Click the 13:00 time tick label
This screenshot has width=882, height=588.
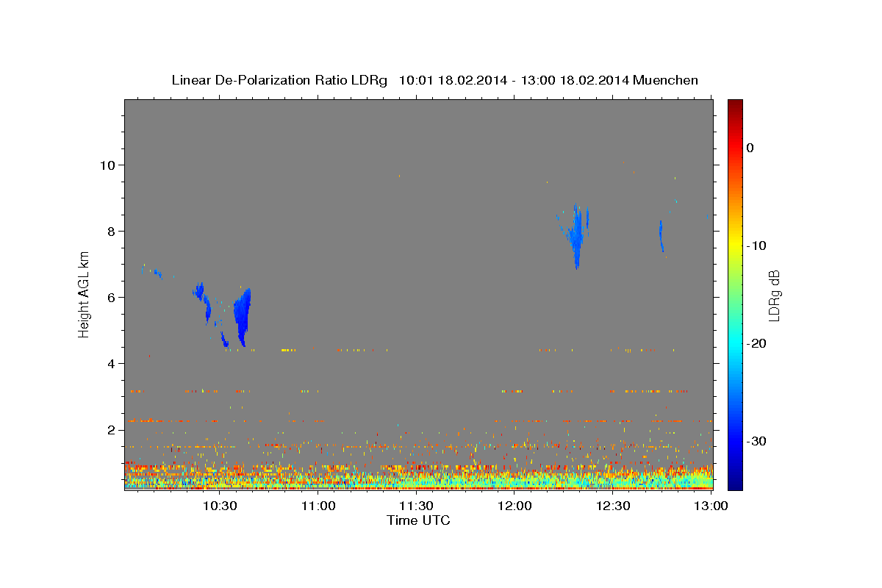(711, 506)
